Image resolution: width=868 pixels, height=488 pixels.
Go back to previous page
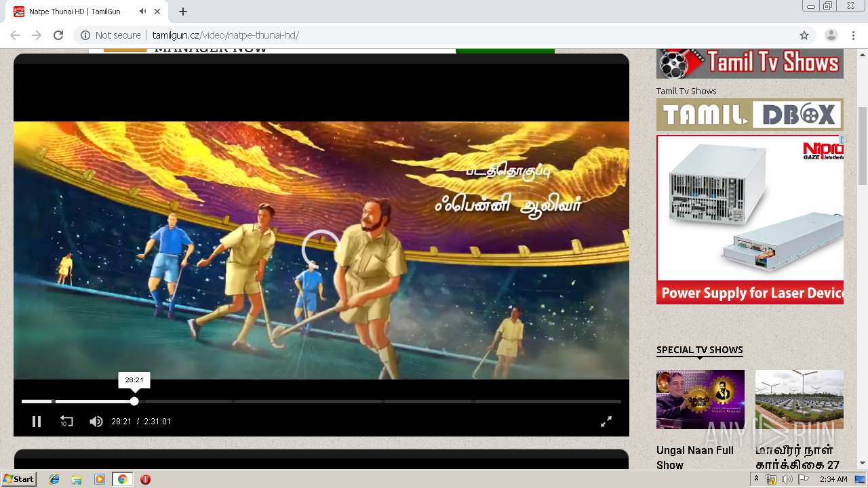(15, 35)
